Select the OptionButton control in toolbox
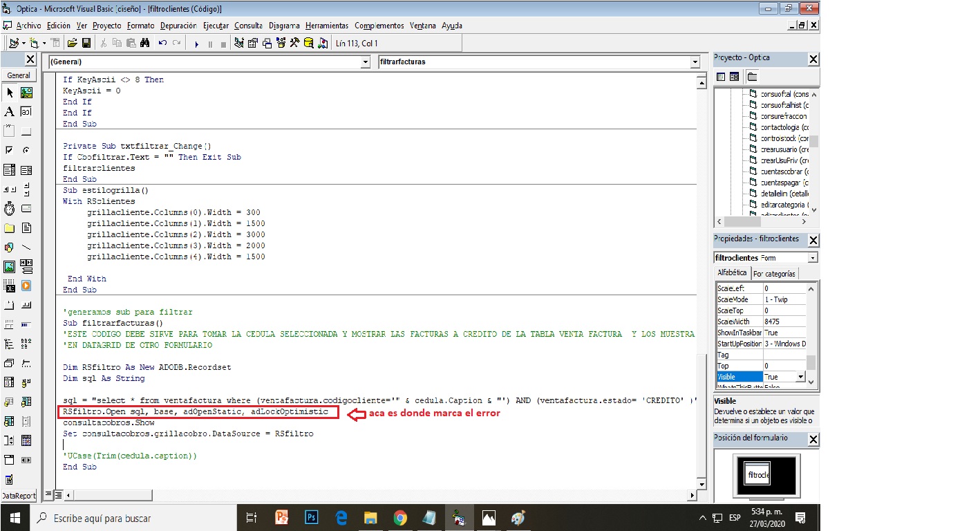 26,150
